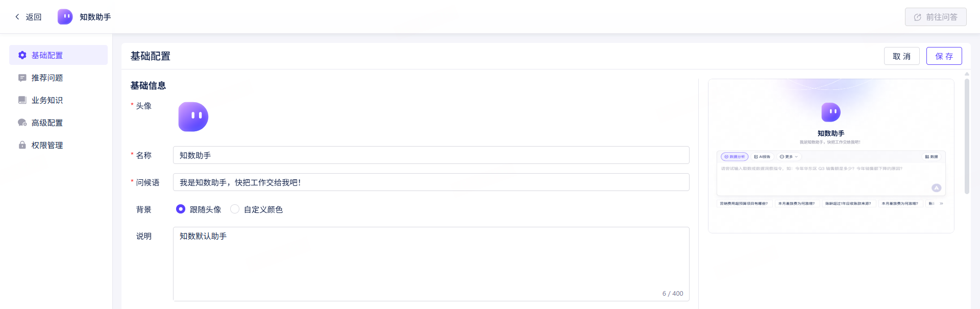980x309 pixels.
Task: Click into the 问候语 text field
Action: pyautogui.click(x=431, y=182)
